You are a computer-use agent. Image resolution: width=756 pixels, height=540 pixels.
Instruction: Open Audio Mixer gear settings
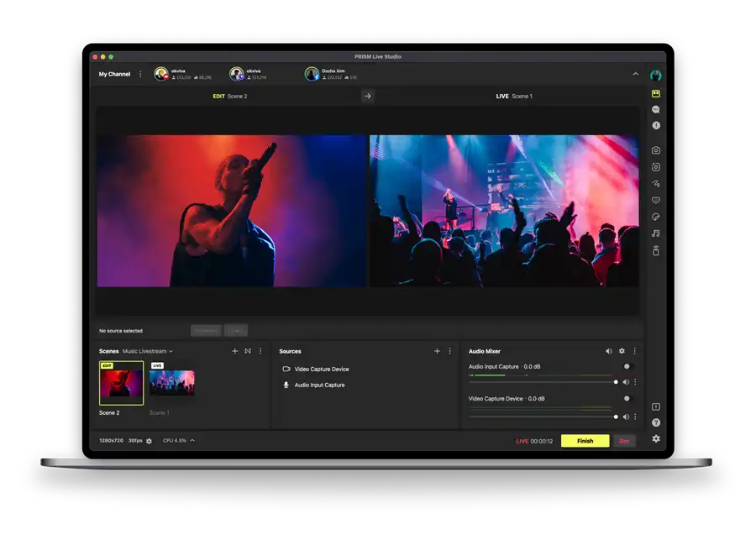point(622,351)
